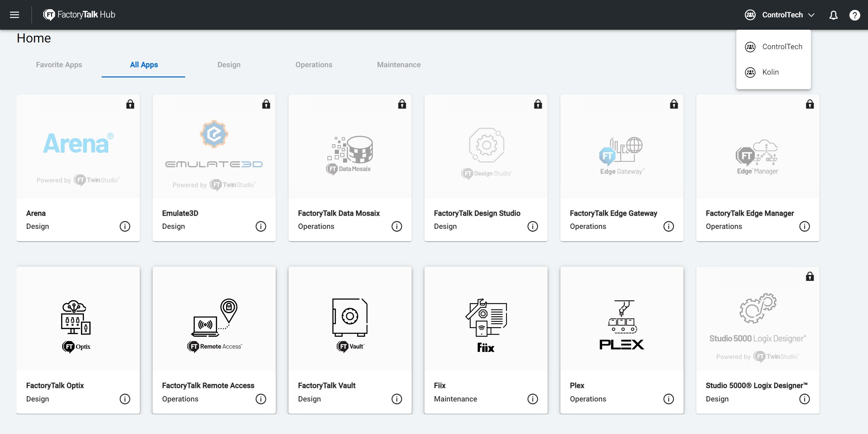Expand the ControlTech organization dropdown

click(x=780, y=15)
